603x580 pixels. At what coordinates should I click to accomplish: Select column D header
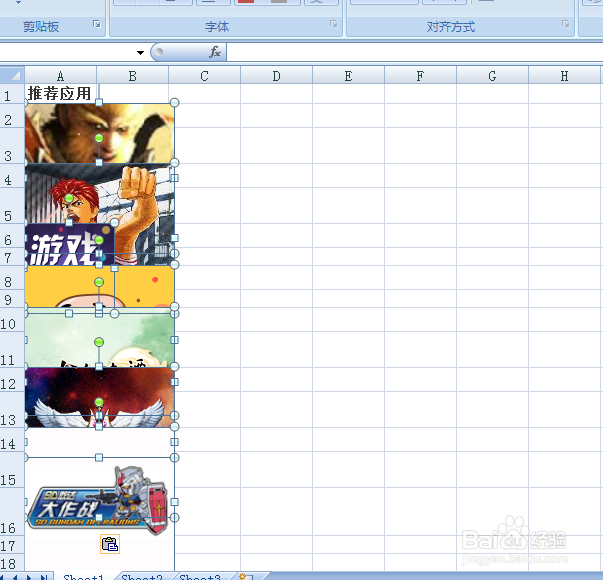click(x=277, y=76)
